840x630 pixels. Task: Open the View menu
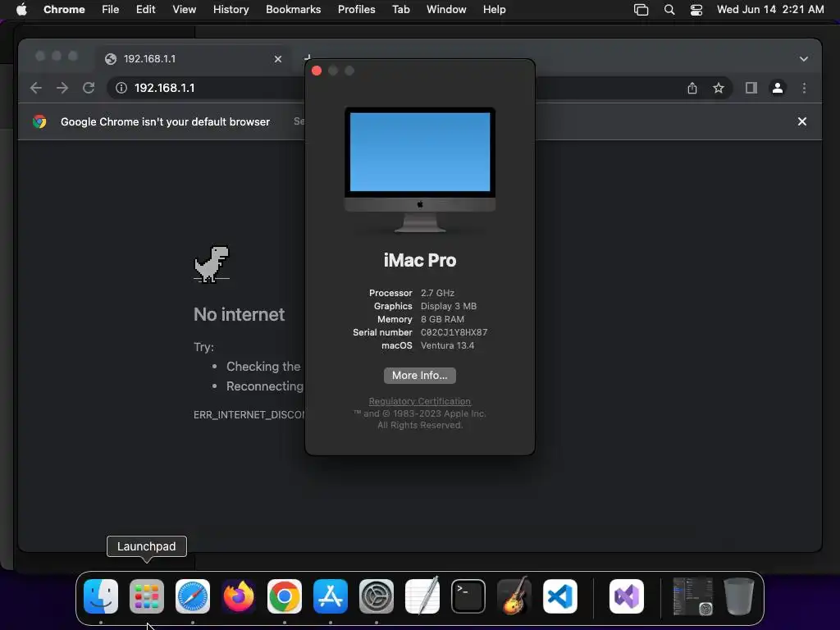click(184, 10)
